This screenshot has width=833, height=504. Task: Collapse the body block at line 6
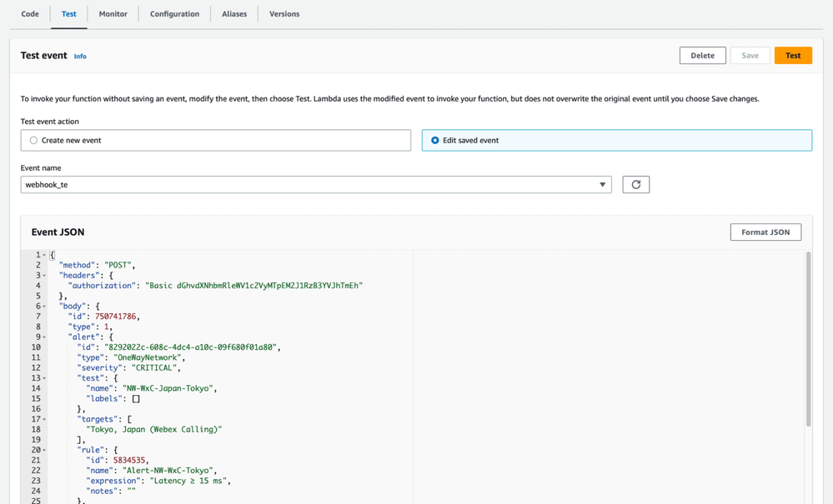point(44,306)
